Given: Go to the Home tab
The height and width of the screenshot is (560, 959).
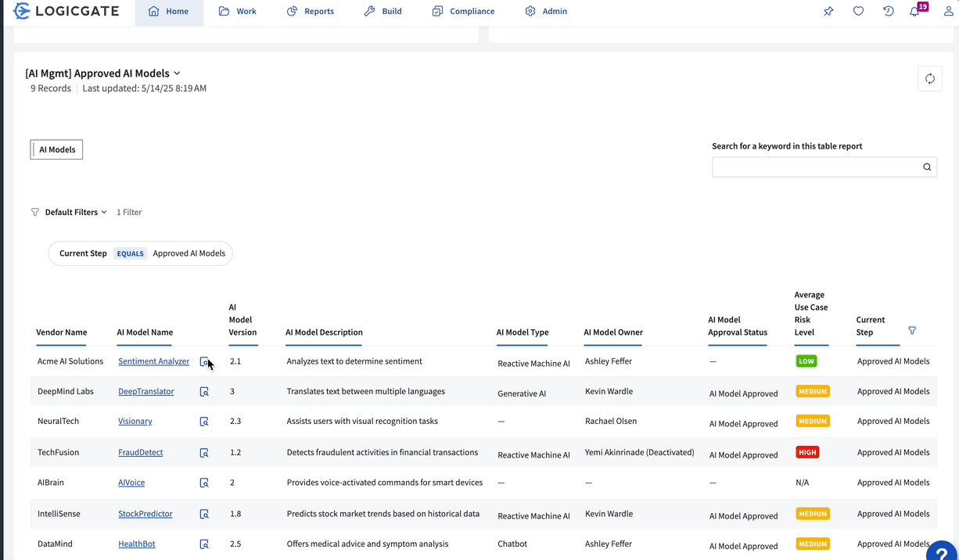Looking at the screenshot, I should click(x=169, y=12).
